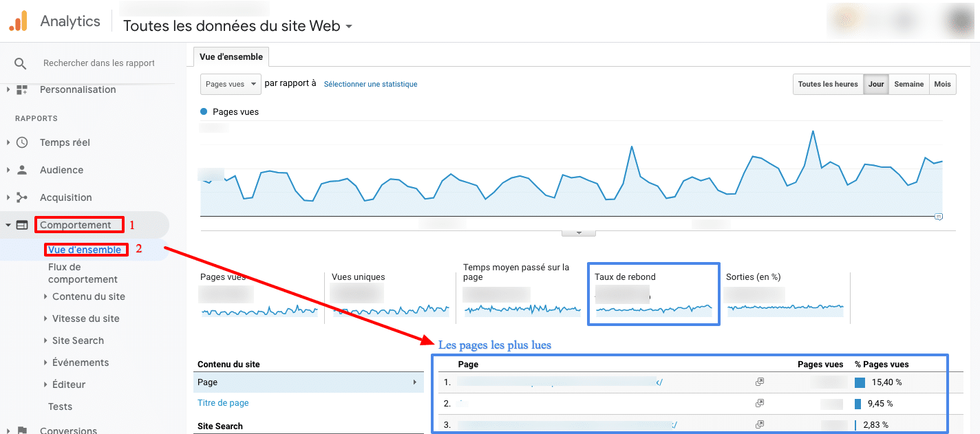Open the Tests report

point(60,406)
